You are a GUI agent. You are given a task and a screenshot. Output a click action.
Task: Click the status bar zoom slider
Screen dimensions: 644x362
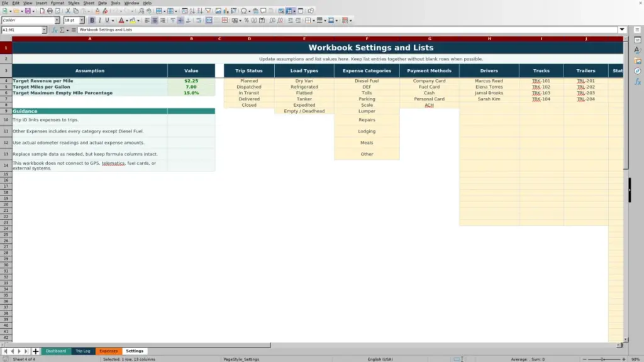[x=604, y=359]
